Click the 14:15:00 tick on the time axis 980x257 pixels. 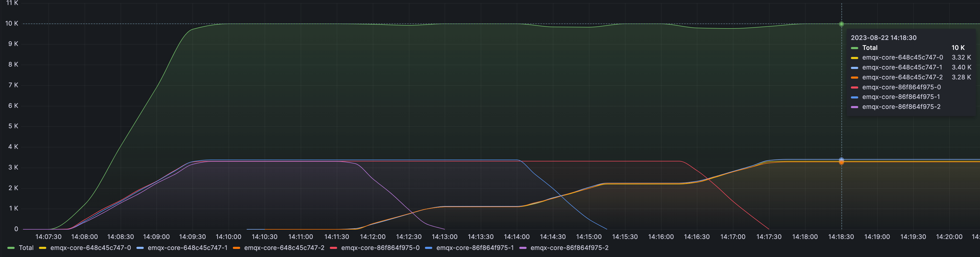tap(589, 236)
